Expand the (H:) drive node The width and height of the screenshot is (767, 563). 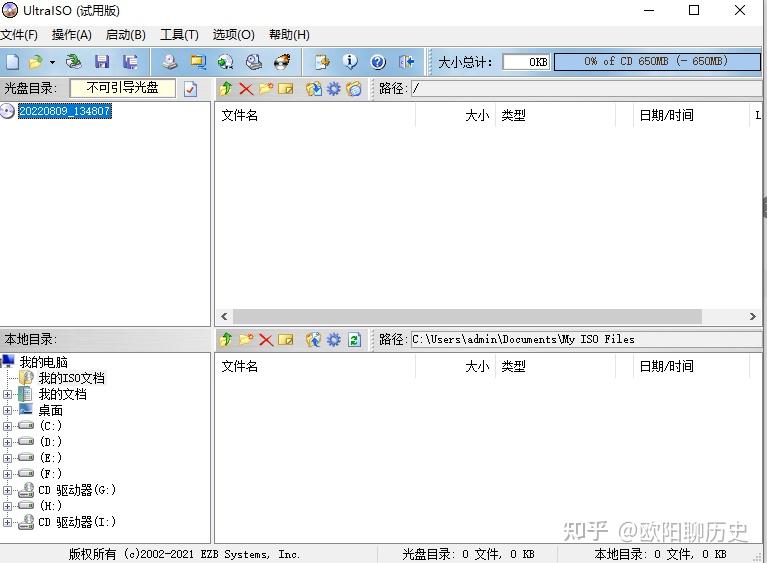tap(7, 506)
